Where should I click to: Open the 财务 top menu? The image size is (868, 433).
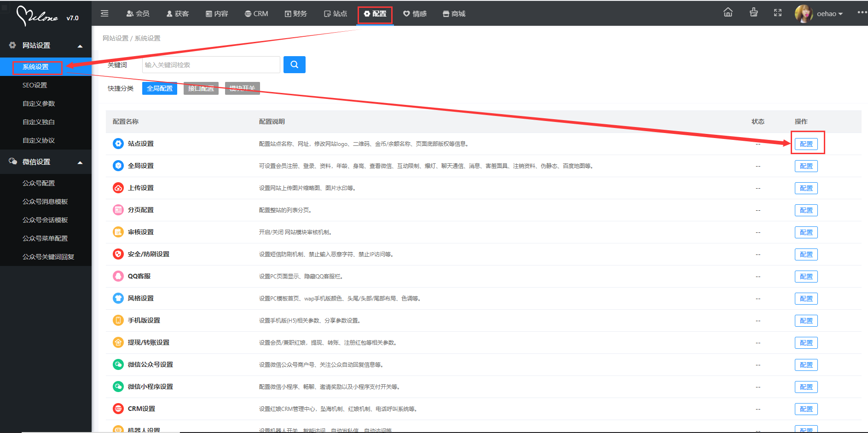click(295, 14)
